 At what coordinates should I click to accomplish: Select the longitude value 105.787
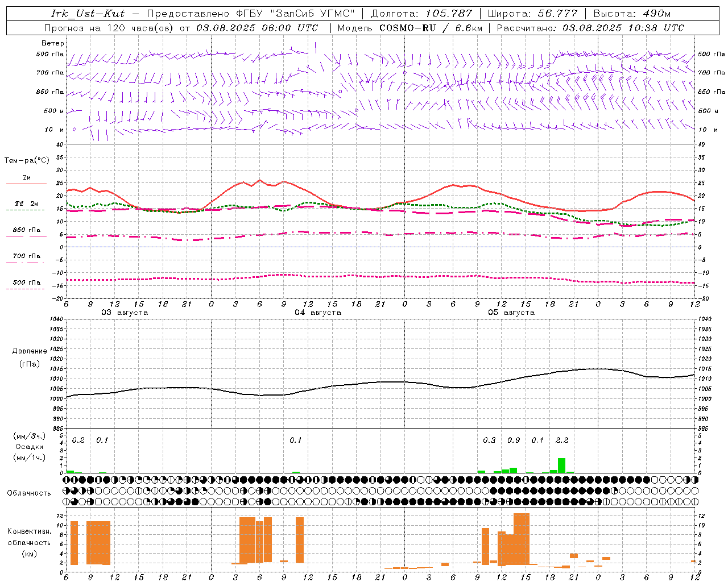point(449,14)
